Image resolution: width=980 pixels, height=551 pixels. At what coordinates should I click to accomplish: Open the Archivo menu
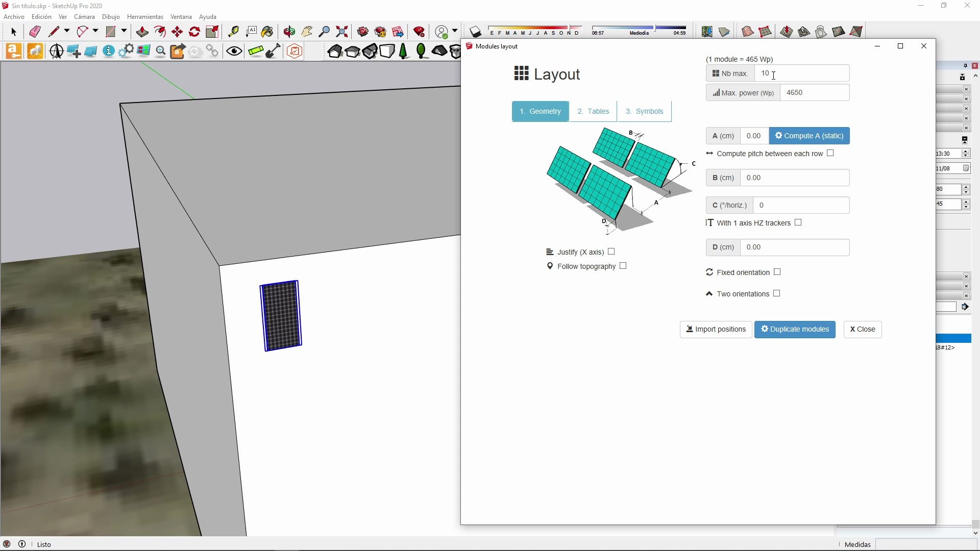coord(14,17)
